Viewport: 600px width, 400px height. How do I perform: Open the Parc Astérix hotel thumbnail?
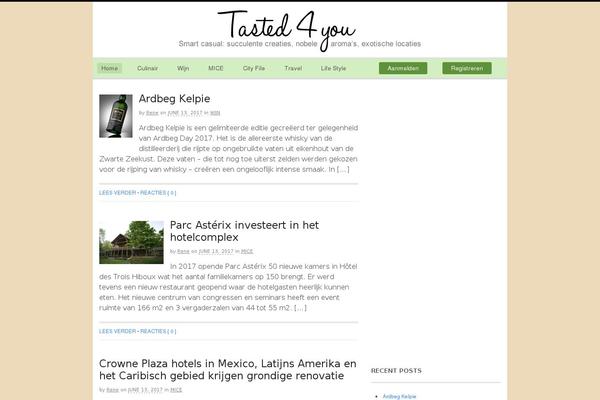point(131,242)
